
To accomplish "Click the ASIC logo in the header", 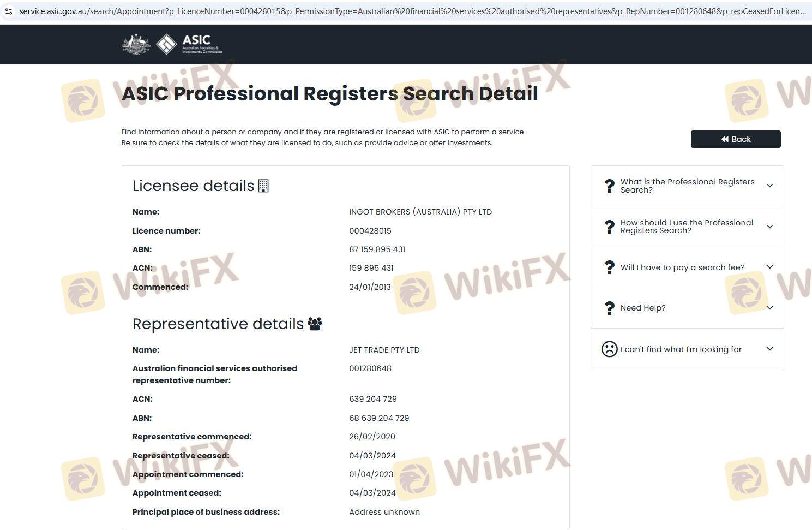I will [x=189, y=44].
